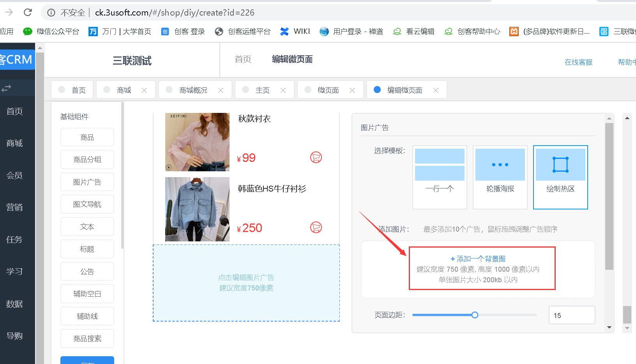Select the 绘制热区 template
The height and width of the screenshot is (364, 636).
tap(560, 177)
